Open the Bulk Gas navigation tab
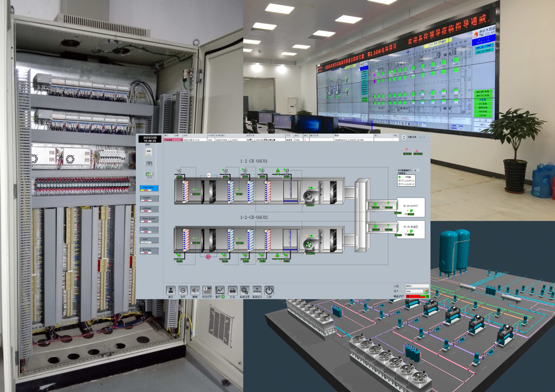 (149, 251)
